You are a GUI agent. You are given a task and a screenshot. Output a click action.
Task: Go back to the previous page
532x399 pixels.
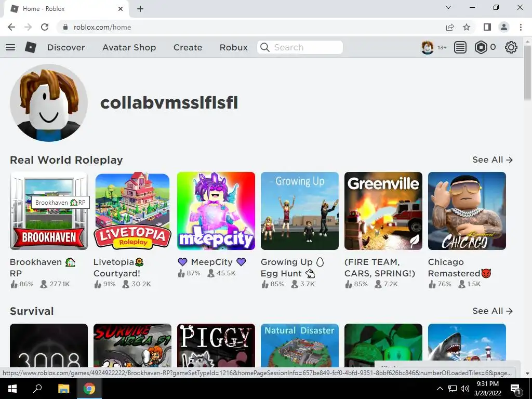coord(11,27)
